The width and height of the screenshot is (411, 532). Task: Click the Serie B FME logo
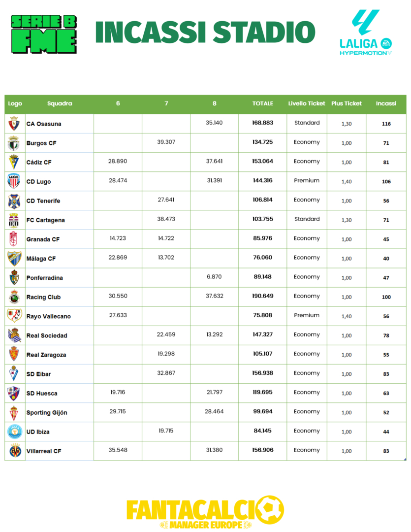click(44, 34)
